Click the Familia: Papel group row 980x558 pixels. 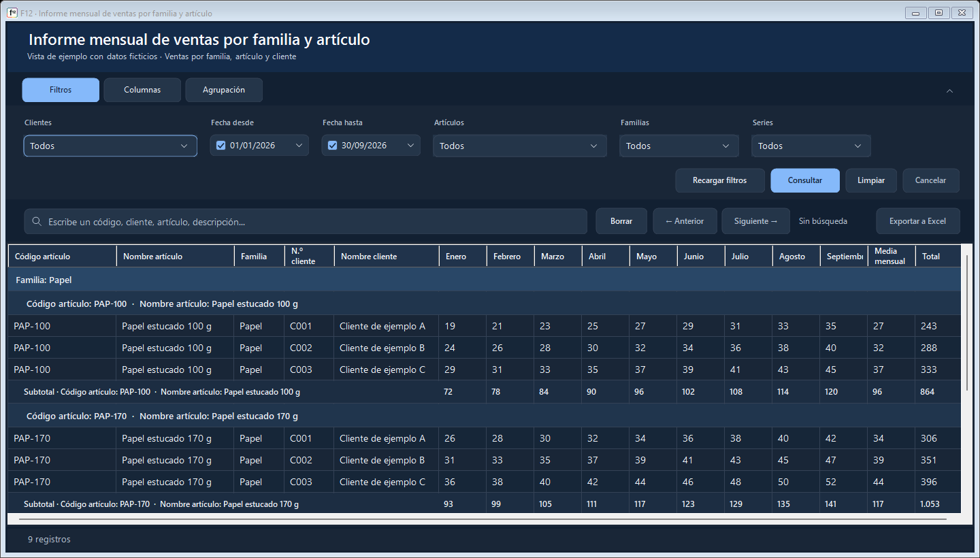point(485,280)
